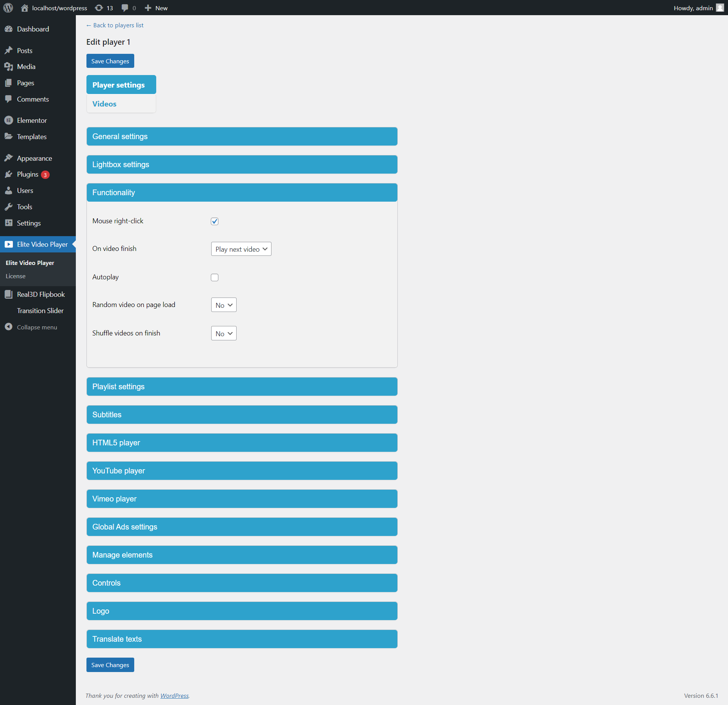
Task: Click the comments bubble icon in admin bar
Action: pyautogui.click(x=125, y=8)
